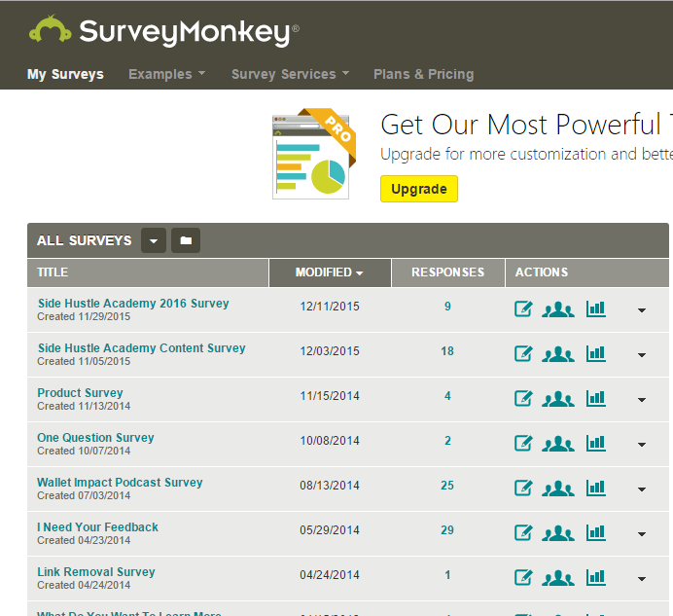
Task: Click the PRO report promo image
Action: 314,154
